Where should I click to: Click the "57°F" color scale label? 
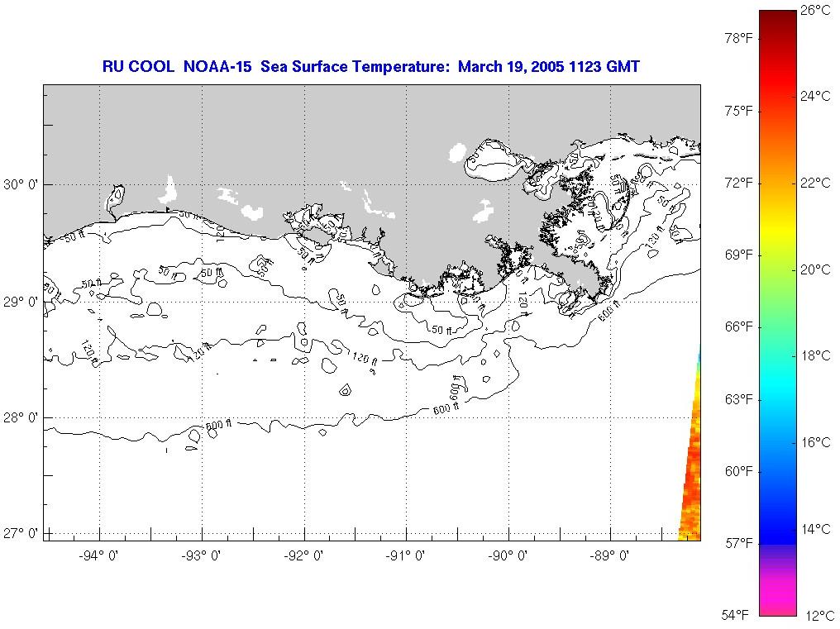tap(738, 544)
